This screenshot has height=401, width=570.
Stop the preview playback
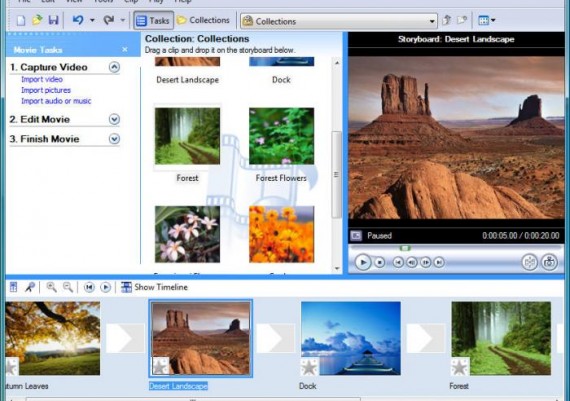click(380, 262)
